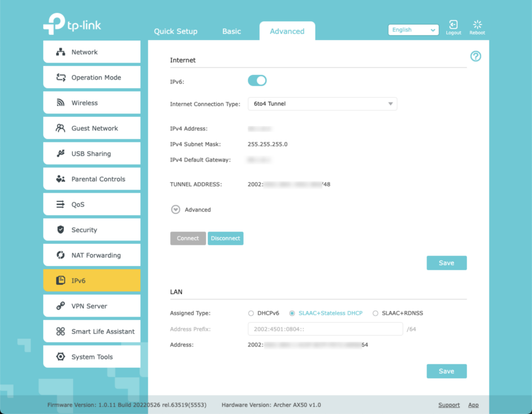Viewport: 532px width, 414px height.
Task: Click the Disconnect button
Action: pyautogui.click(x=225, y=238)
